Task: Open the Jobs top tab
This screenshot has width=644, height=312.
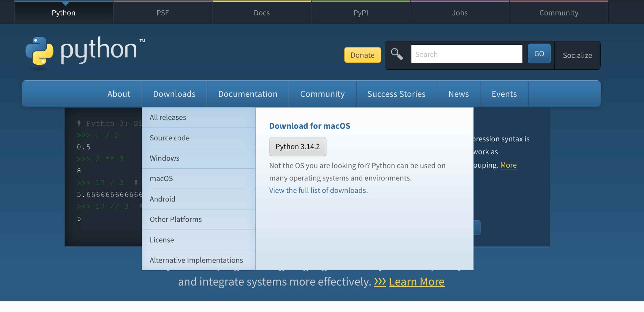Action: 459,12
